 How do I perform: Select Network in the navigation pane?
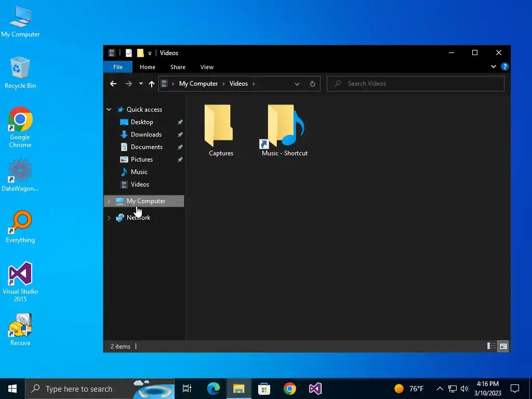point(138,218)
